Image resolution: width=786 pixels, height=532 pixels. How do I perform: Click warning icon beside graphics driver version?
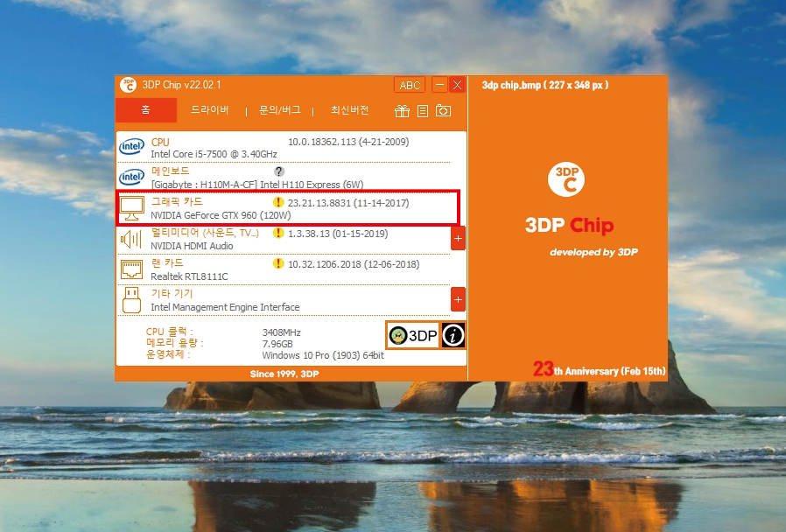pyautogui.click(x=278, y=202)
